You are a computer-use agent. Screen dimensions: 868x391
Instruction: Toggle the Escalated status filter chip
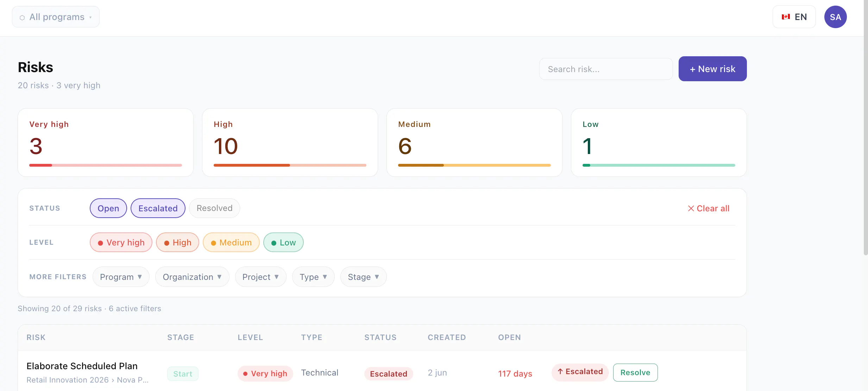pyautogui.click(x=158, y=208)
